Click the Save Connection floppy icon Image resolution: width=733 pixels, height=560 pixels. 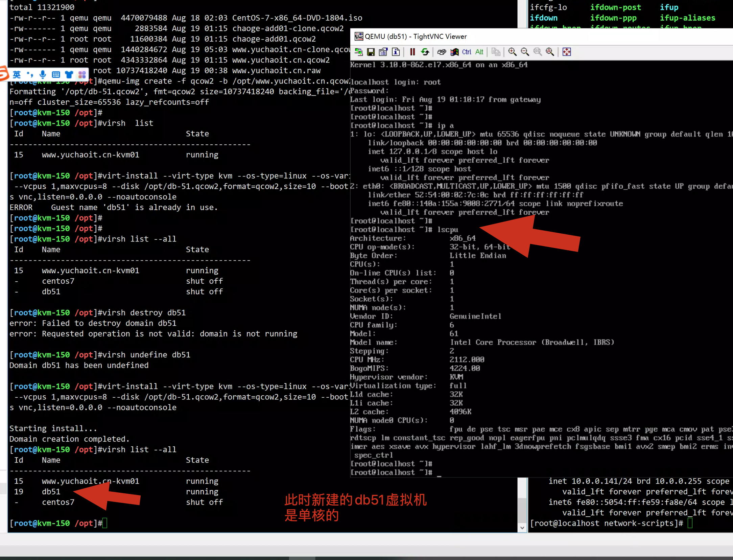click(371, 52)
